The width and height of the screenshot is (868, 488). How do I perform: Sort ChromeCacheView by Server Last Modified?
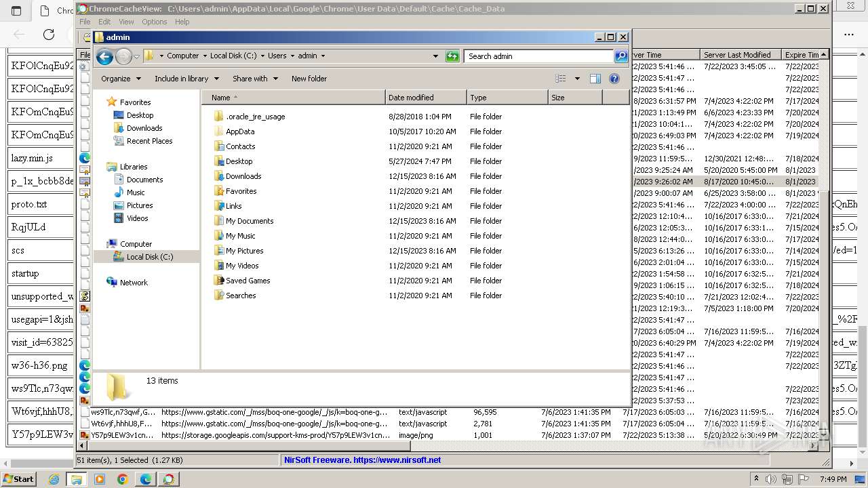740,55
